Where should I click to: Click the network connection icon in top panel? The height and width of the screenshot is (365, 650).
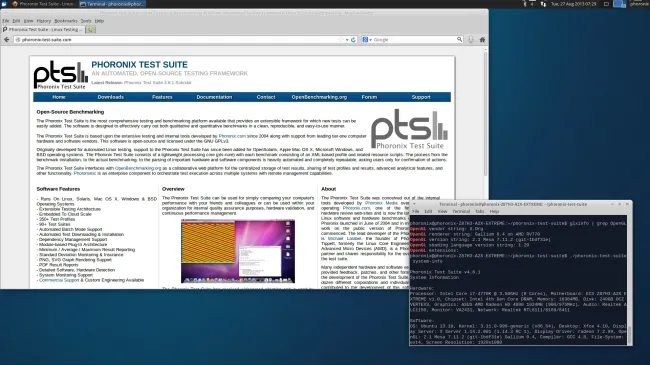click(x=543, y=4)
